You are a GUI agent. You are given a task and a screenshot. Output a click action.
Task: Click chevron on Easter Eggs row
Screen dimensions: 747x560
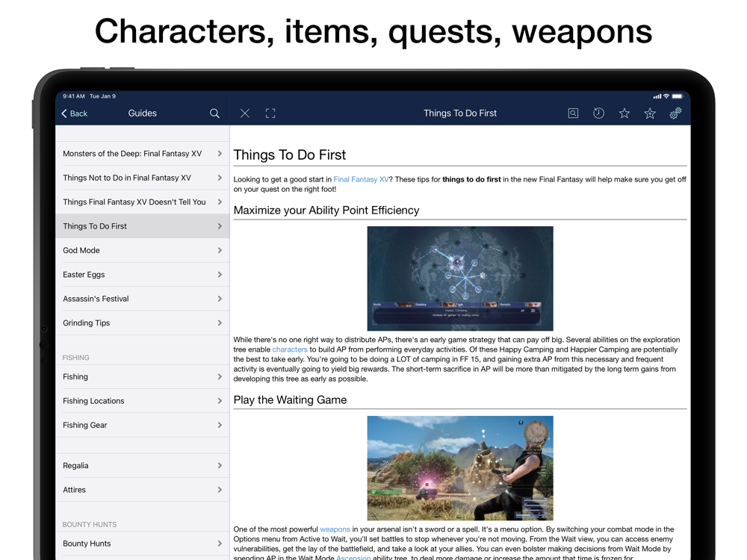click(220, 275)
